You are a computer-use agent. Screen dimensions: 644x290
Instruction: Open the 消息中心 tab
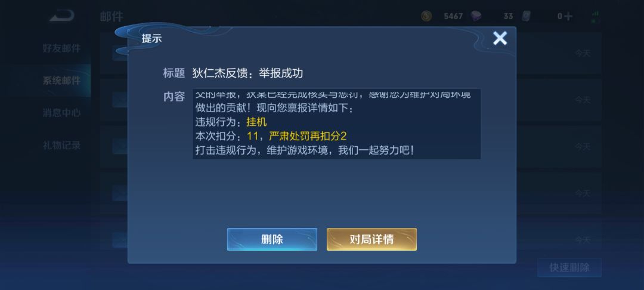[x=61, y=113]
